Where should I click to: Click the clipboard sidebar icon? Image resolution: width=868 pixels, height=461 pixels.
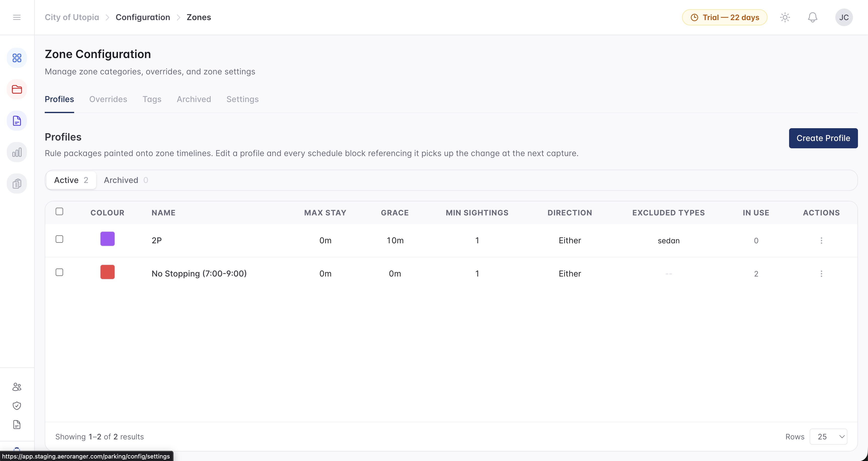17,184
